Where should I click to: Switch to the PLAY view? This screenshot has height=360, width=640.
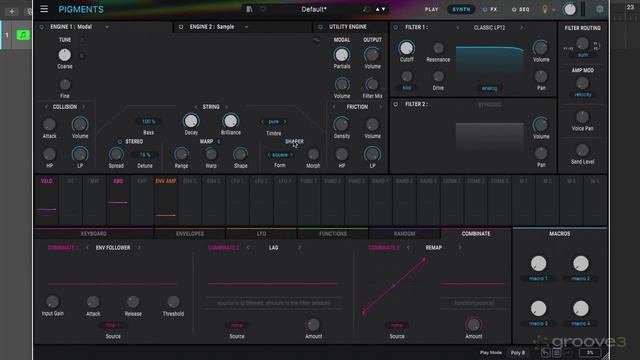coord(431,9)
